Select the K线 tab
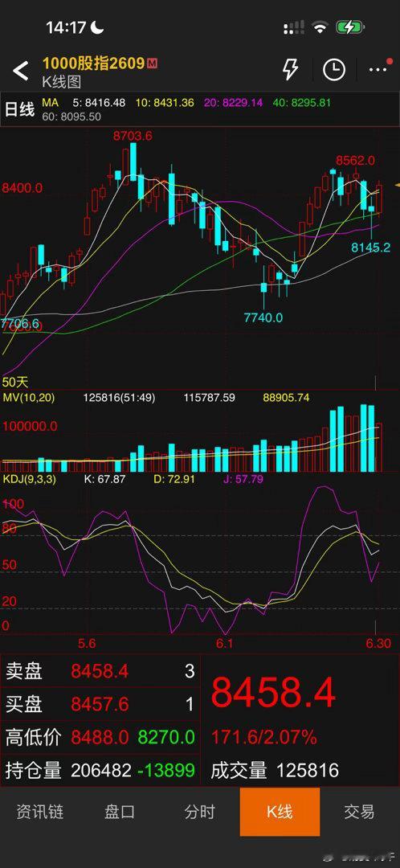400x868 pixels. point(280,812)
